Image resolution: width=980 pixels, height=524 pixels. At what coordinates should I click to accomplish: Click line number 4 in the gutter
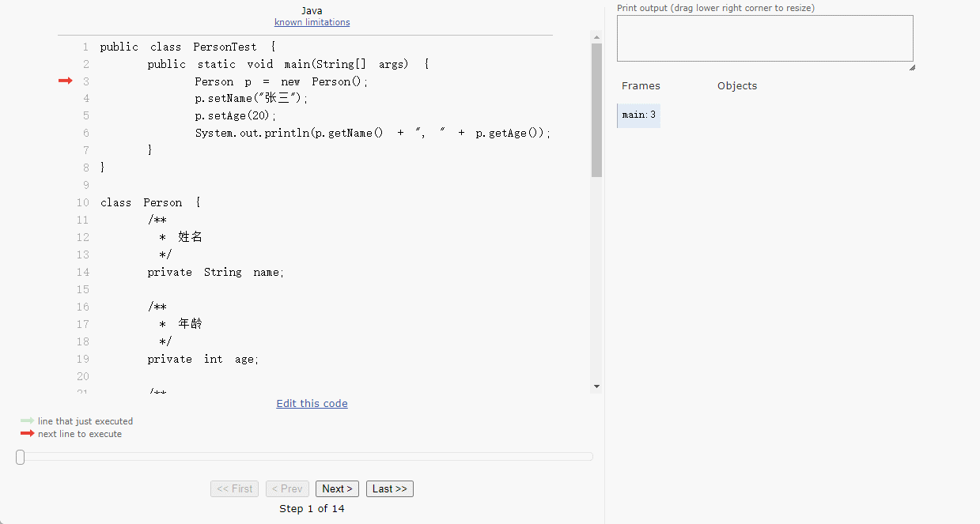click(x=85, y=98)
